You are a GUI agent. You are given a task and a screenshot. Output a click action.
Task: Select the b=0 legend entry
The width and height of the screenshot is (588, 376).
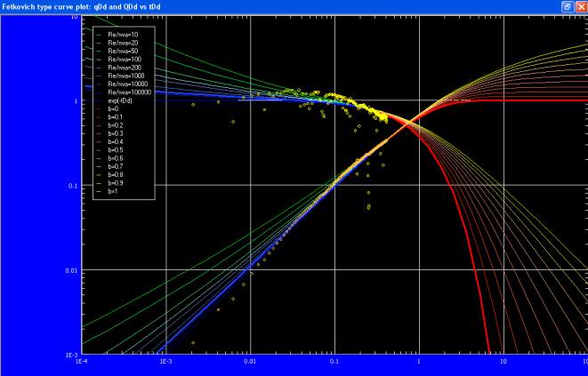pyautogui.click(x=113, y=108)
